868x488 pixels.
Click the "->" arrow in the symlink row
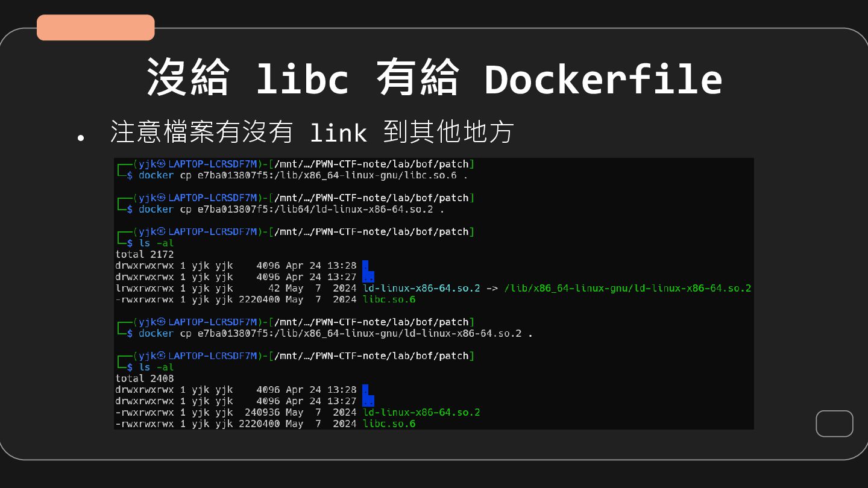point(492,288)
